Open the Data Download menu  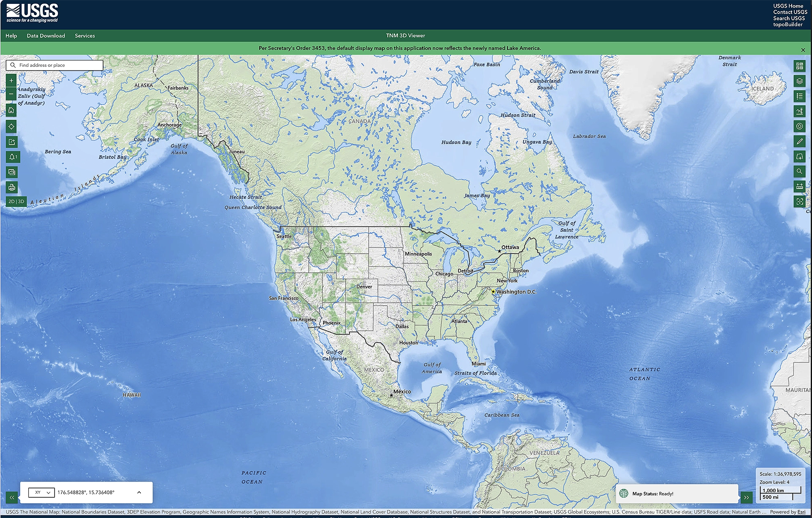pos(46,36)
